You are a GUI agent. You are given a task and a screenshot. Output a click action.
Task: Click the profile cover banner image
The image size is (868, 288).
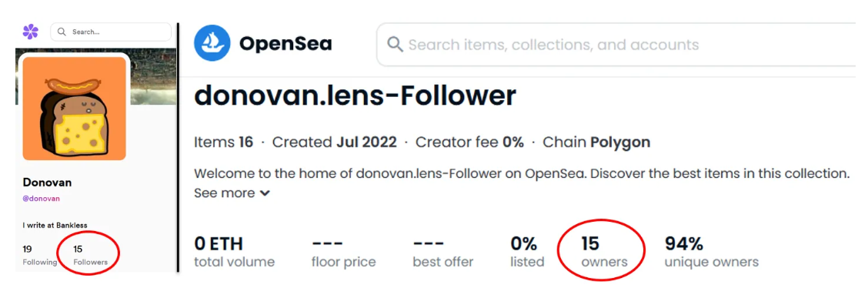tap(153, 76)
